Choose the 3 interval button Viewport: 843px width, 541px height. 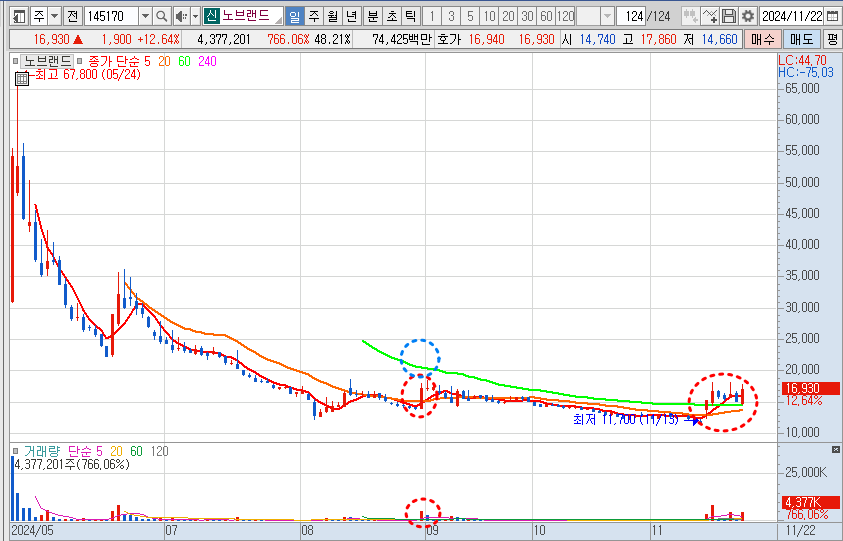(451, 16)
